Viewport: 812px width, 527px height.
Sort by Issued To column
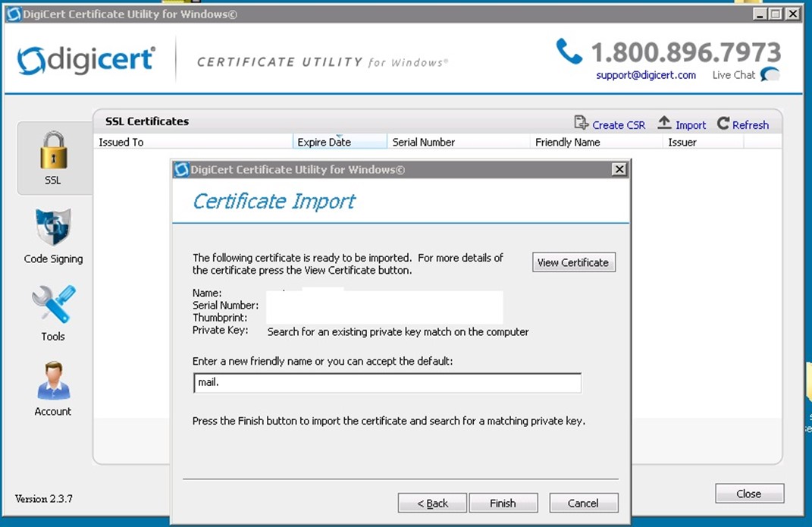193,142
